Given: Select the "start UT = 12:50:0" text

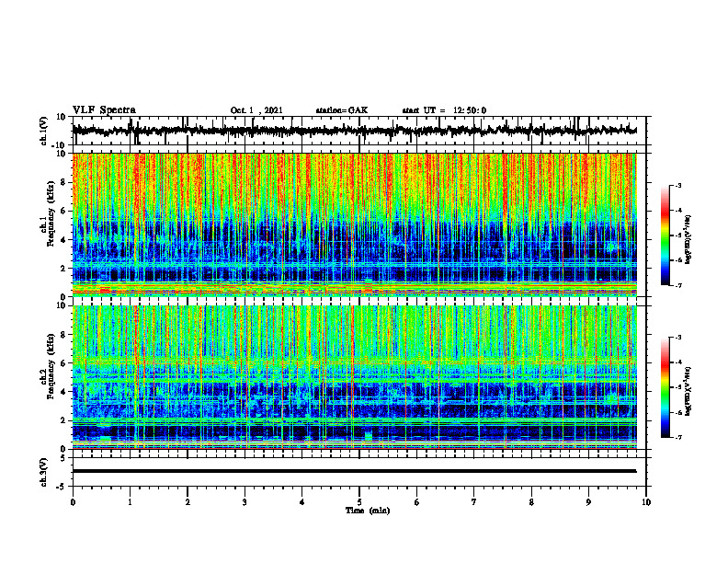Looking at the screenshot, I should pos(444,110).
